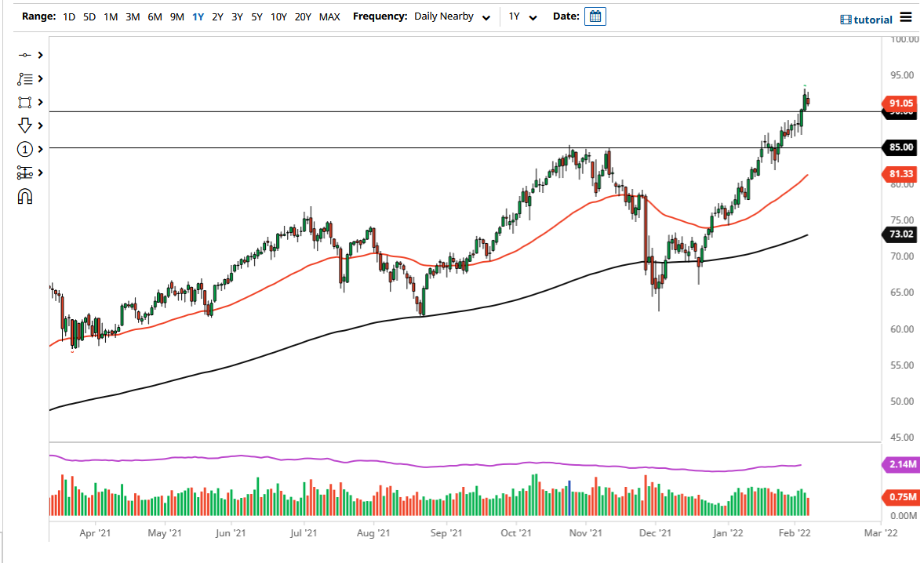Image resolution: width=924 pixels, height=563 pixels.
Task: Open the date picker calendar icon
Action: click(595, 16)
